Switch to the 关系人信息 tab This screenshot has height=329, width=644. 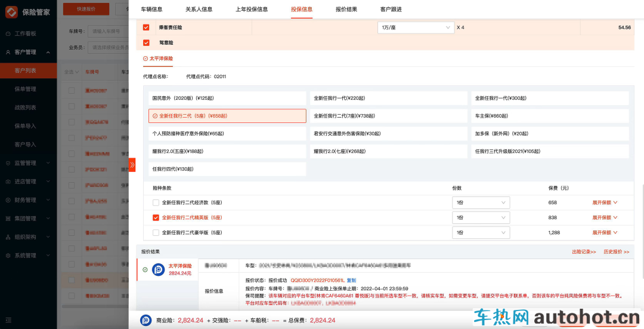(199, 9)
